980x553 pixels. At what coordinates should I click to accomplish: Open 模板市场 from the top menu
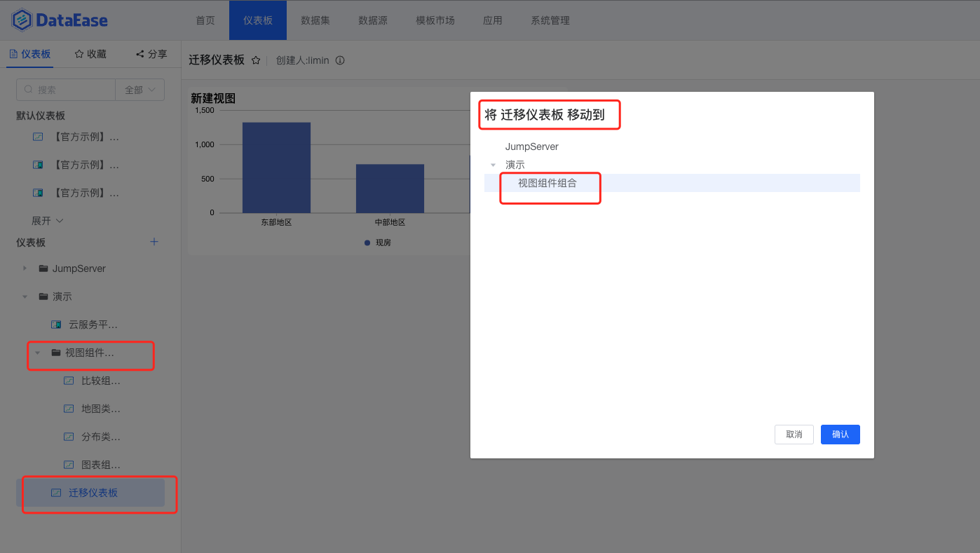pos(435,20)
